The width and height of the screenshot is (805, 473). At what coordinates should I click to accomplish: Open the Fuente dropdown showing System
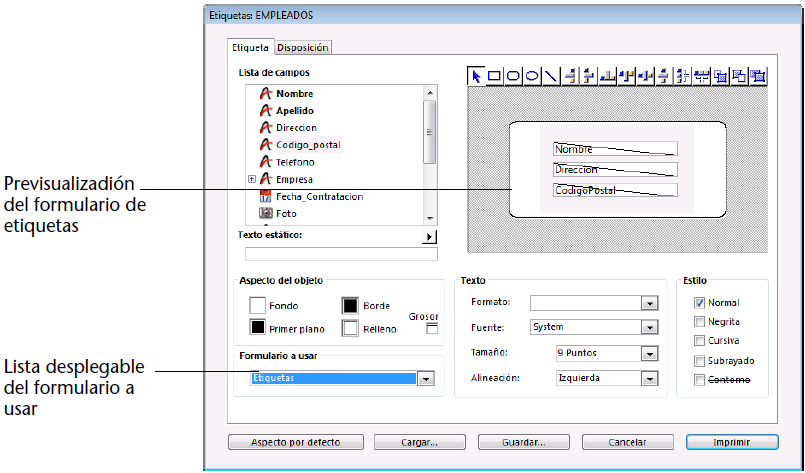[649, 327]
